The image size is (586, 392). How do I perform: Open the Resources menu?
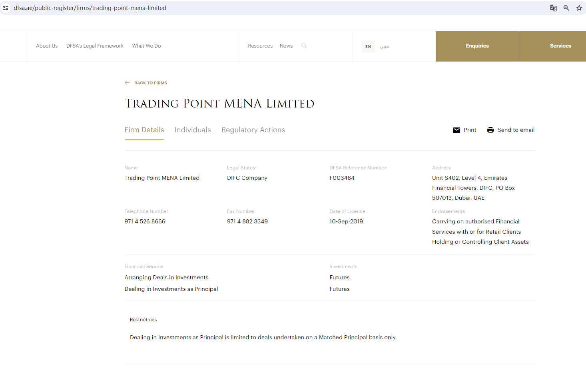point(260,46)
